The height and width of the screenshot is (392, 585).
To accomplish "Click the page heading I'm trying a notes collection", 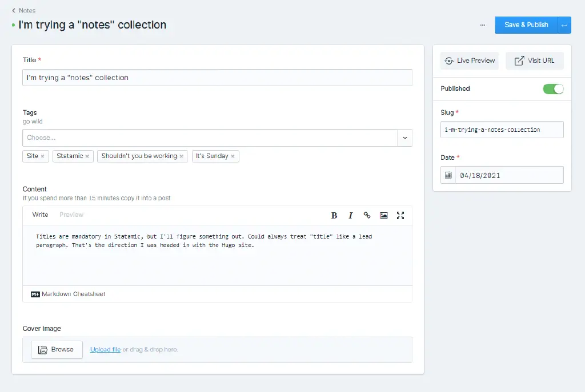I will pyautogui.click(x=92, y=25).
